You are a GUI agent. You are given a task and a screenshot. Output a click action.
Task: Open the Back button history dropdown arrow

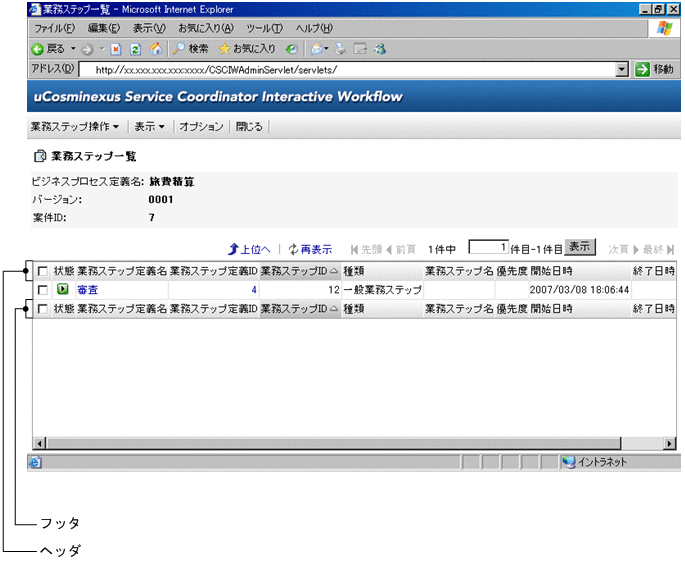coord(73,49)
